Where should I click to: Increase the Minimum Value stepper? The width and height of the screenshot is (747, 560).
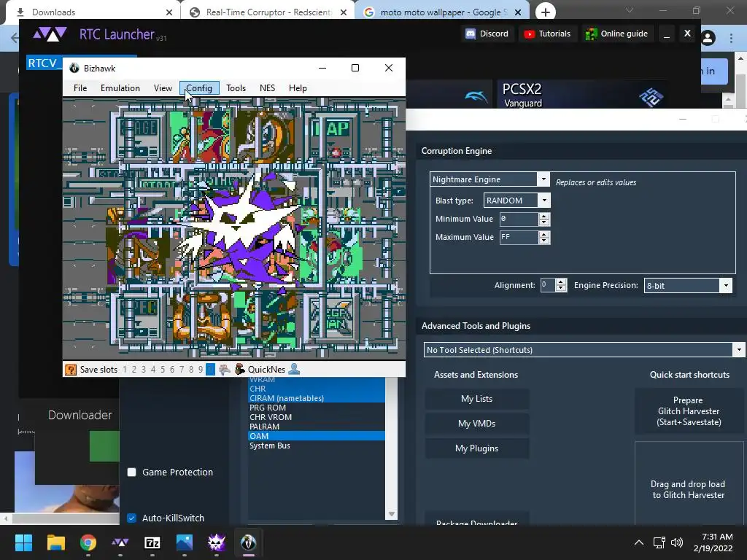point(544,216)
